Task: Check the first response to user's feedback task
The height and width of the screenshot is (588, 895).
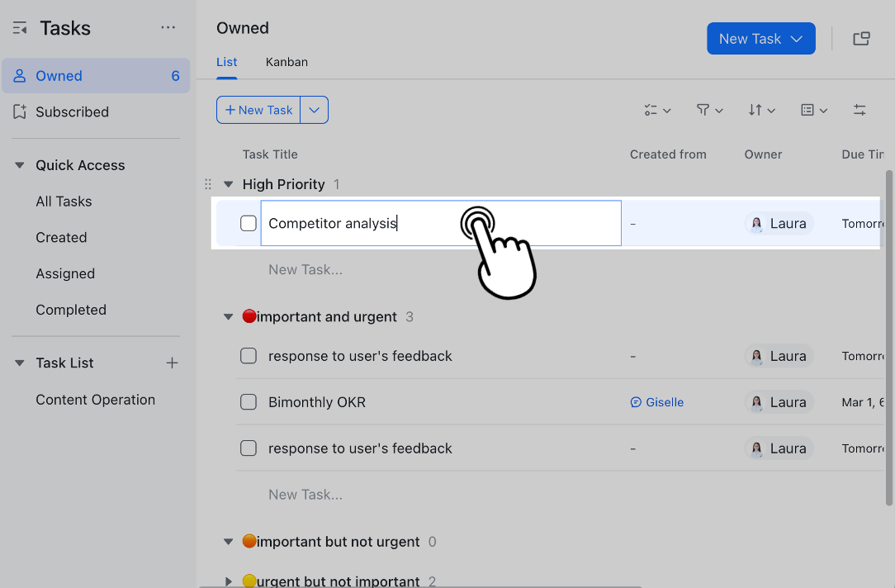Action: 248,356
